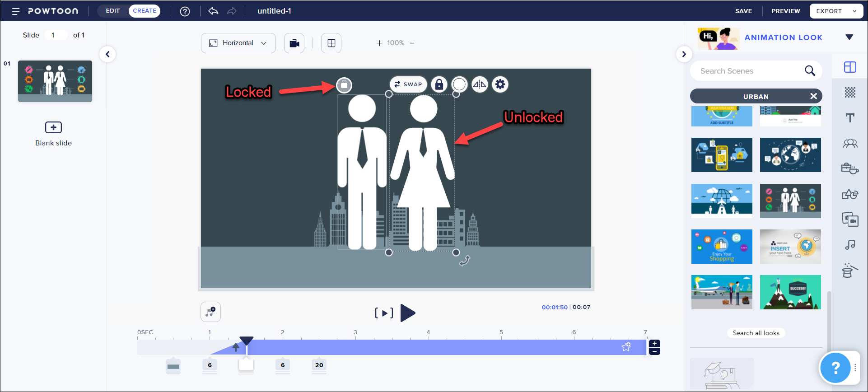Switch to CREATE mode
The height and width of the screenshot is (392, 868).
[145, 11]
